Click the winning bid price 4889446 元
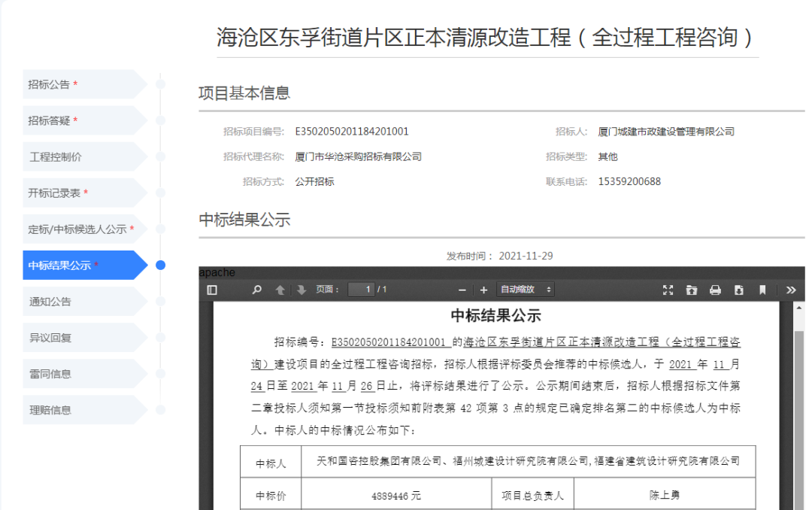This screenshot has width=812, height=510. (396, 496)
